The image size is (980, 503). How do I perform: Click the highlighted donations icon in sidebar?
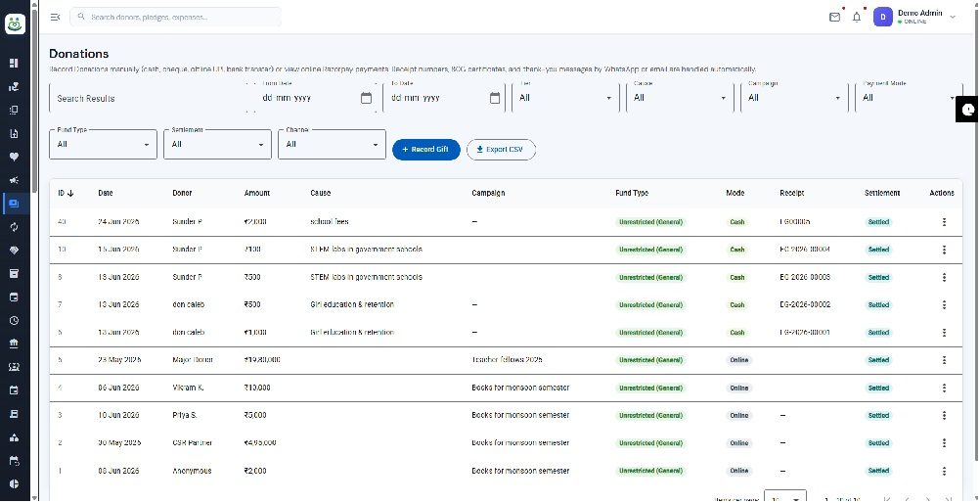(x=15, y=204)
